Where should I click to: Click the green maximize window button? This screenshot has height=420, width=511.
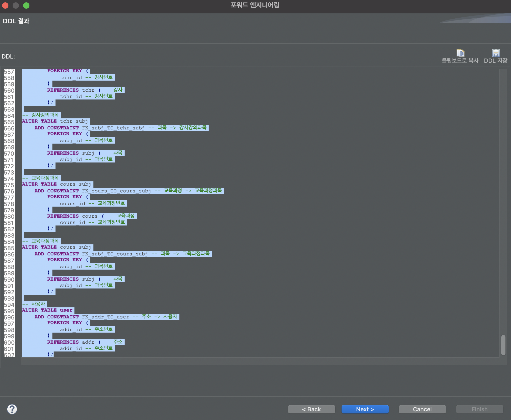pos(26,5)
